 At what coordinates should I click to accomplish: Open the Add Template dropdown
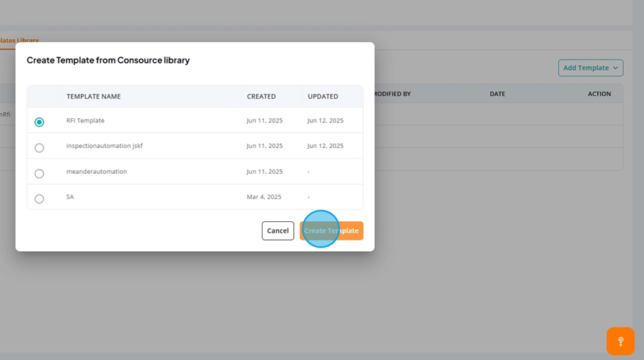click(x=590, y=68)
